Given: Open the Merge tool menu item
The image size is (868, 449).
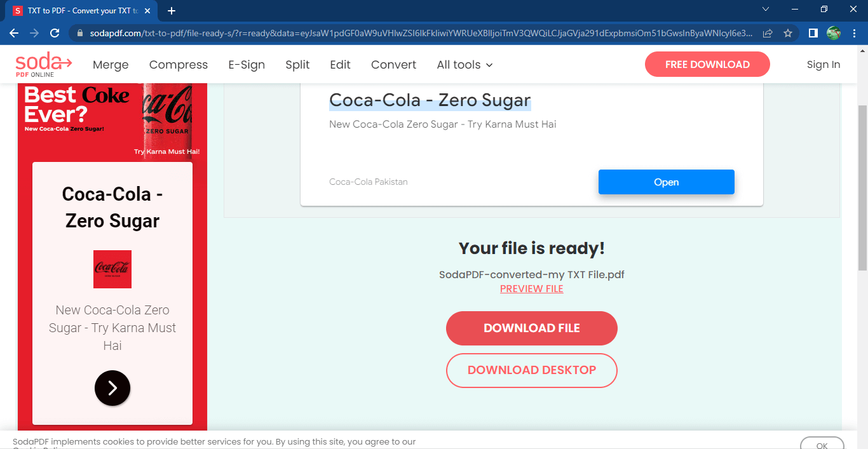Looking at the screenshot, I should pos(111,65).
